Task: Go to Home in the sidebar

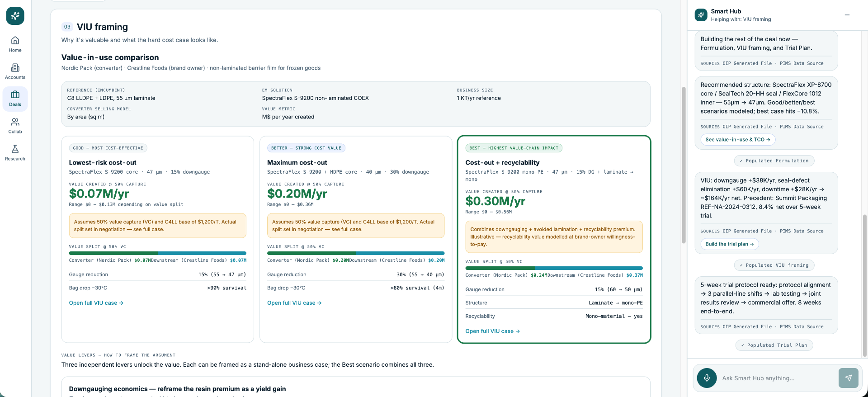Action: (x=15, y=44)
